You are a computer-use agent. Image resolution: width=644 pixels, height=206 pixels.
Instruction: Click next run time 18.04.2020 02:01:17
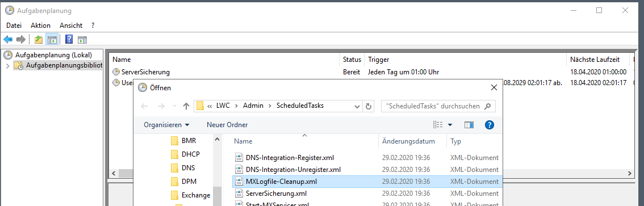[598, 82]
